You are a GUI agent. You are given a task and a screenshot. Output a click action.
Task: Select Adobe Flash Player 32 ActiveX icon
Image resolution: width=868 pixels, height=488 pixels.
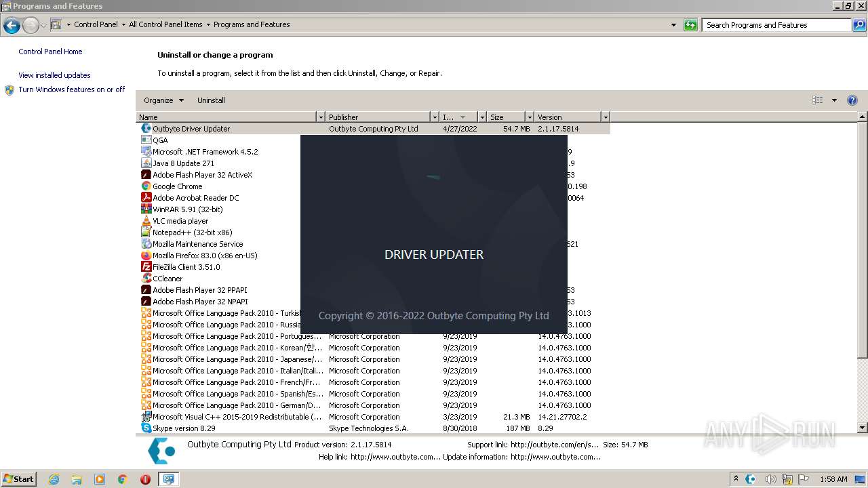[x=146, y=175]
